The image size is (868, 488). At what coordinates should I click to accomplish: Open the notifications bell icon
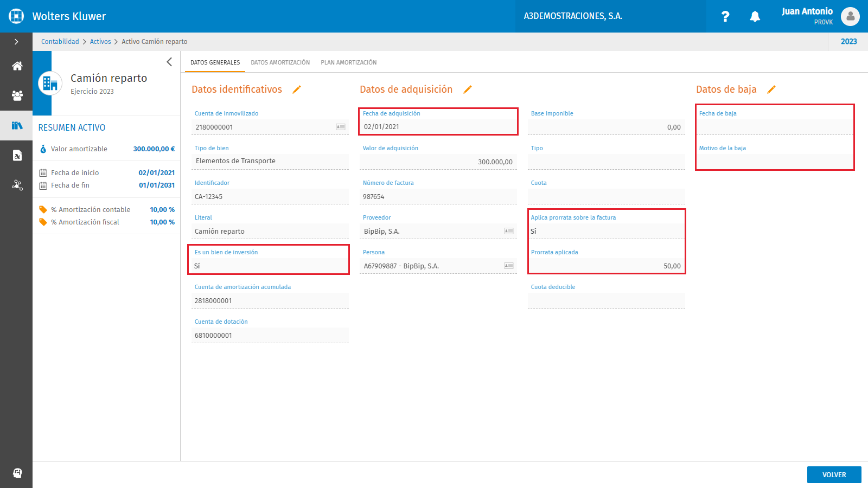[755, 16]
